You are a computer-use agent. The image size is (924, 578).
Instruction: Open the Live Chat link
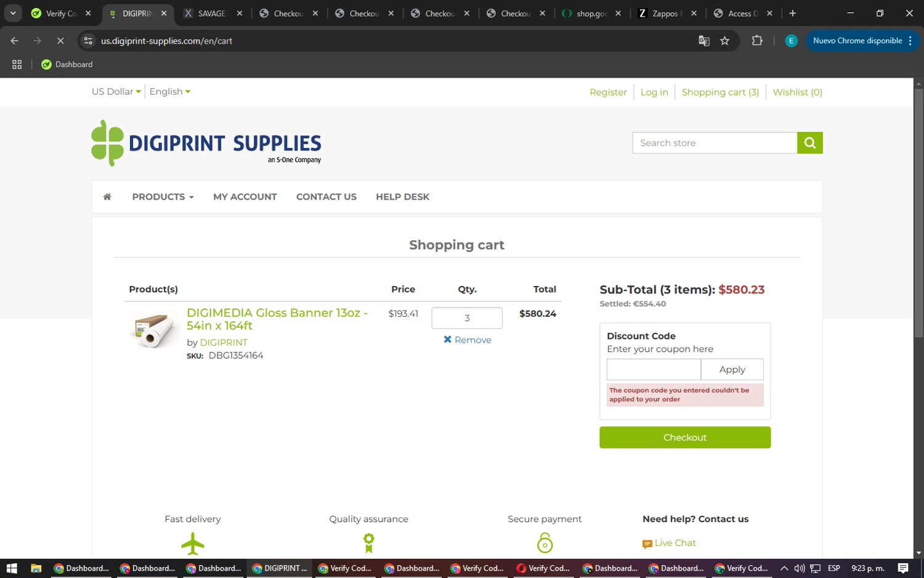pyautogui.click(x=675, y=543)
